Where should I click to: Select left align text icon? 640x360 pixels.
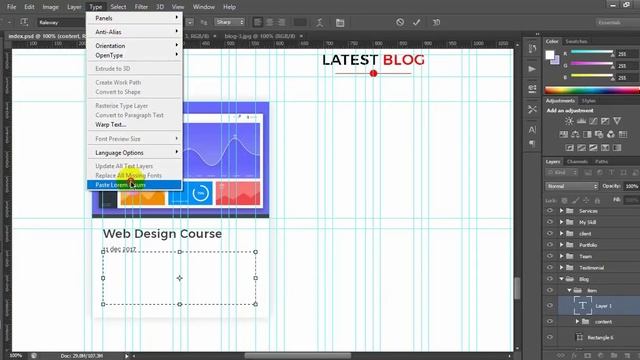point(258,22)
